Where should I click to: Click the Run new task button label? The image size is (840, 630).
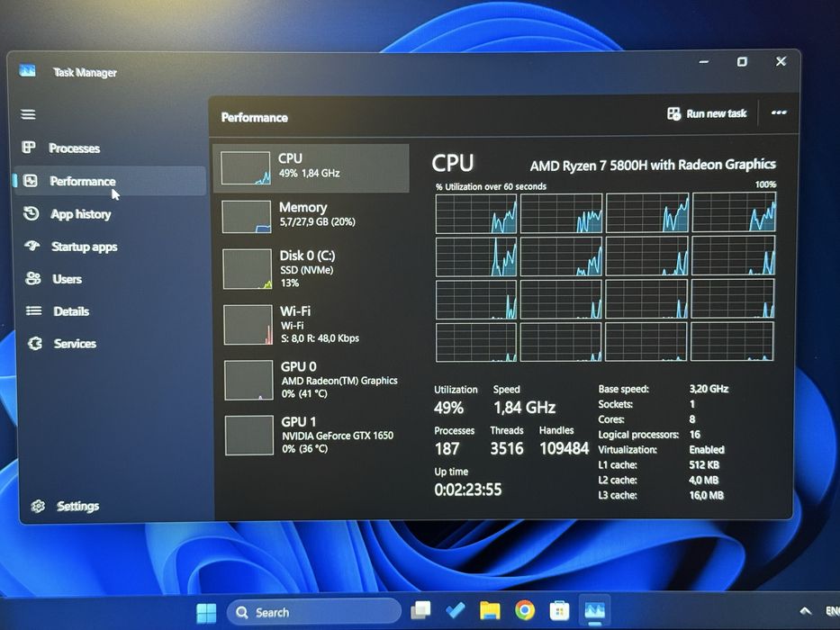click(x=717, y=113)
